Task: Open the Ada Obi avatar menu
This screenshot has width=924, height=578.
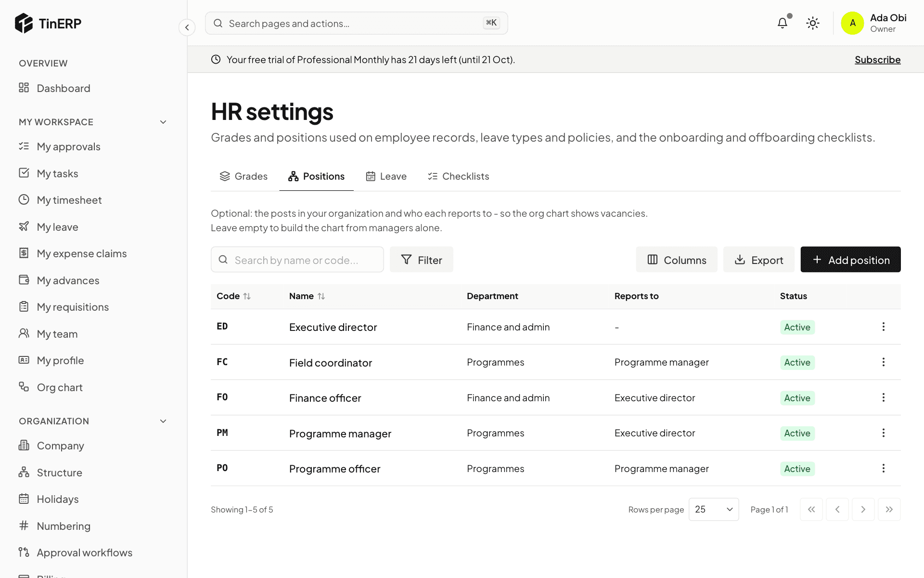Action: [874, 23]
